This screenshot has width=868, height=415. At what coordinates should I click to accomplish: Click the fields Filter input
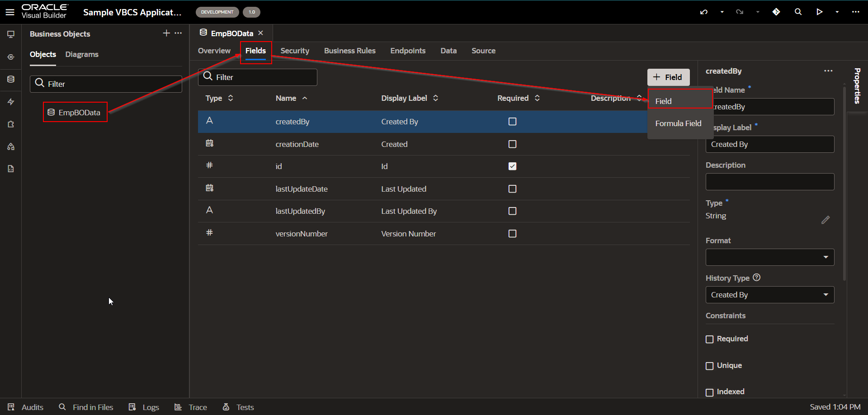(x=258, y=77)
